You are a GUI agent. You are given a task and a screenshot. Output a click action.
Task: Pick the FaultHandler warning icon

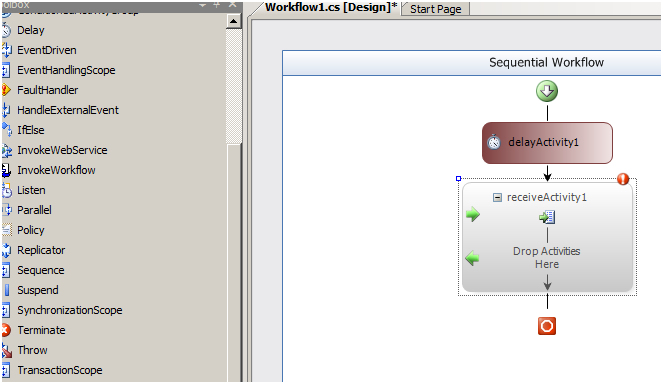pos(6,90)
